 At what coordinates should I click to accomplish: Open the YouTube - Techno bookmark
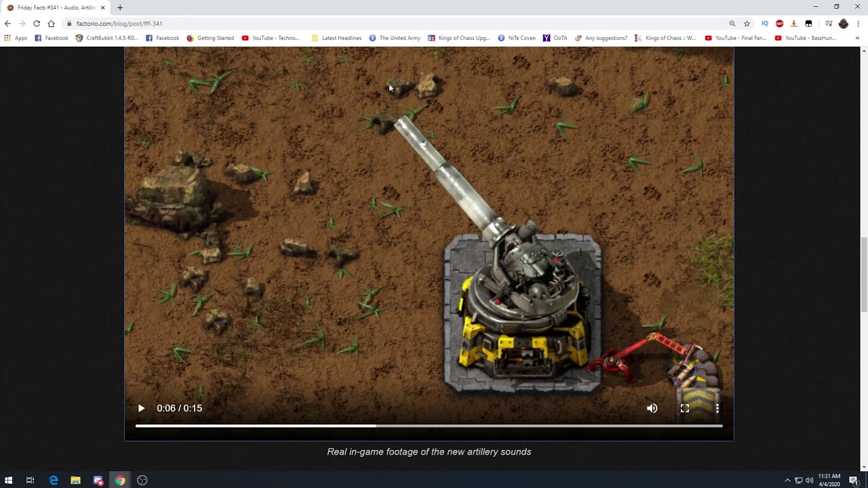pyautogui.click(x=271, y=38)
